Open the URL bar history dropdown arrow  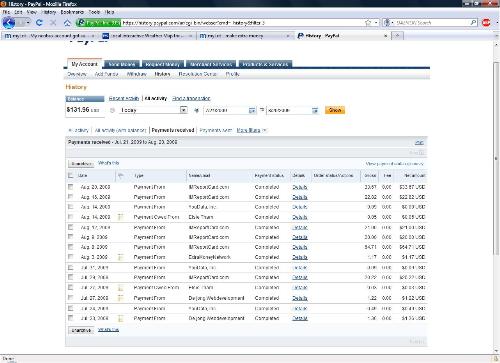point(376,23)
